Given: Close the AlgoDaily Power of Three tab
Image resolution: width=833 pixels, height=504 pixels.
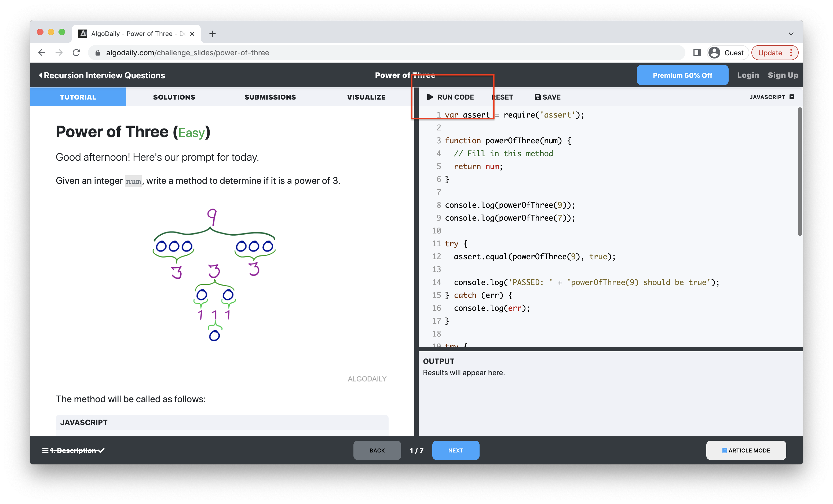Looking at the screenshot, I should pos(192,34).
